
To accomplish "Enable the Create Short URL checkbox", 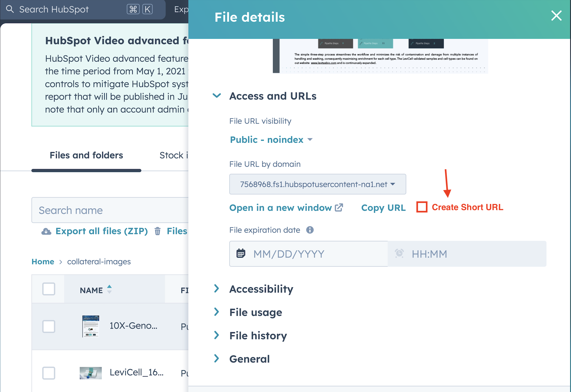I will (421, 207).
